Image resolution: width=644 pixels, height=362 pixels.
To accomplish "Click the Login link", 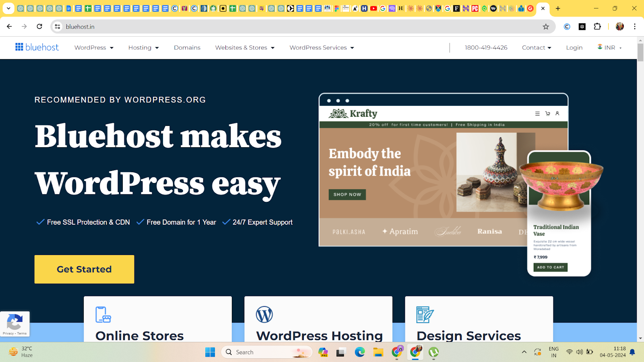I will point(574,47).
